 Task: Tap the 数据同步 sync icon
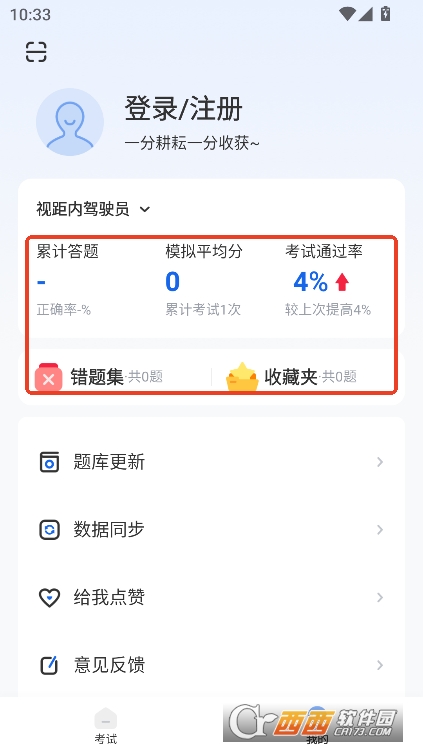(49, 530)
